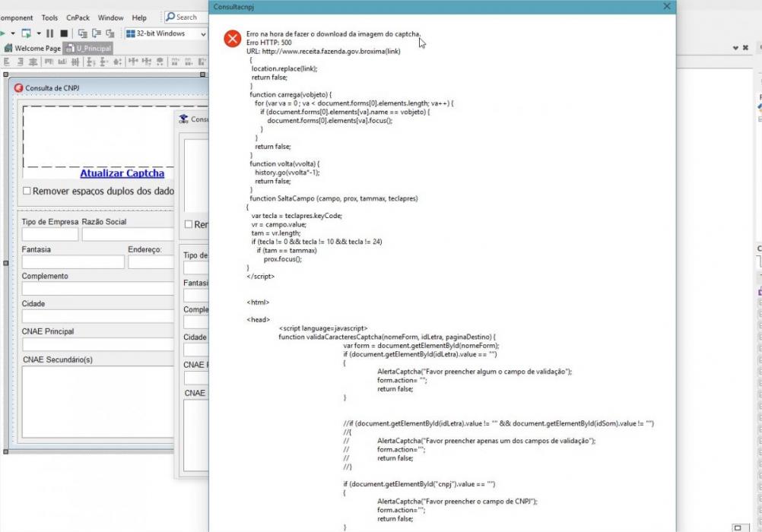The image size is (762, 532).
Task: Click the Center Vertically alignment icon
Action: 75,62
